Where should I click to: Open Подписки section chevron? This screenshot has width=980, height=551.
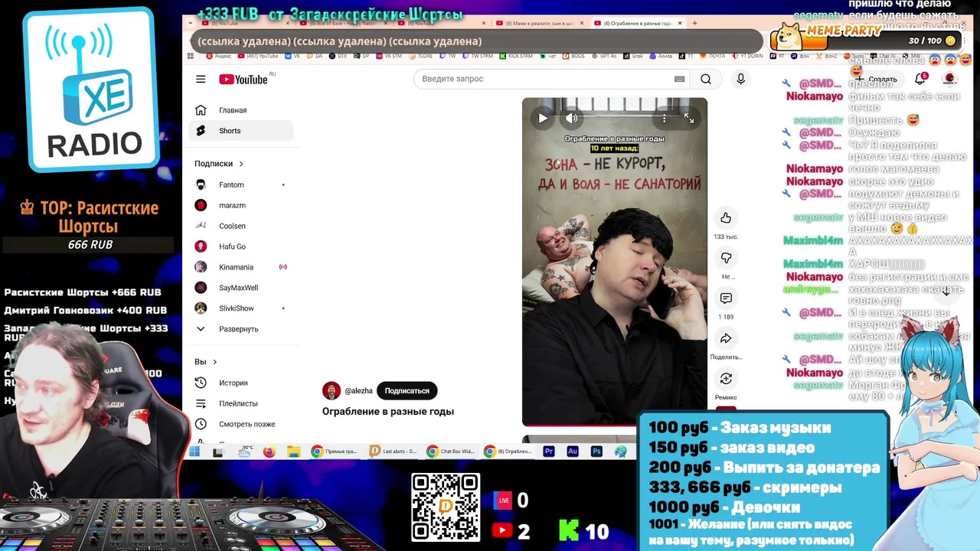(241, 164)
